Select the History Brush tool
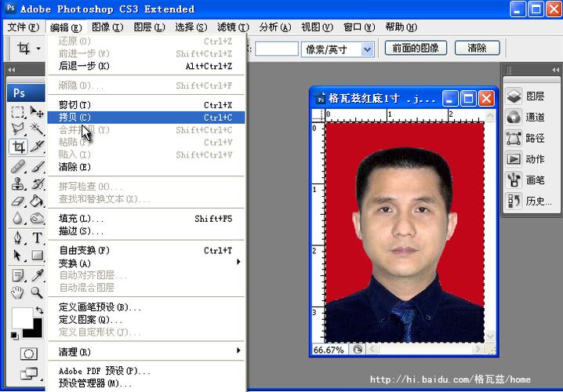The image size is (563, 392). [x=37, y=184]
